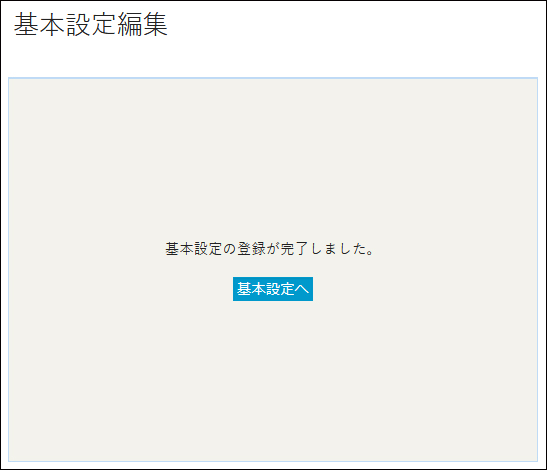Click the 基本設定編集 page heading
The image size is (547, 470).
[91, 24]
